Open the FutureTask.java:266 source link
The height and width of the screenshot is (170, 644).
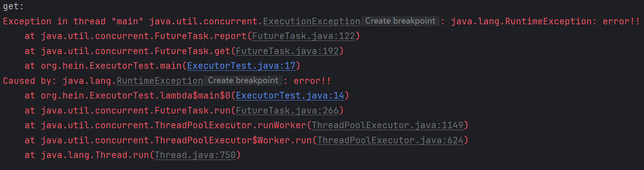pyautogui.click(x=287, y=110)
